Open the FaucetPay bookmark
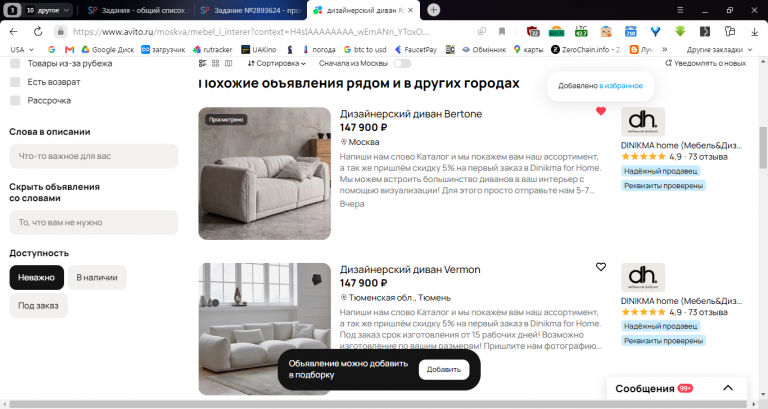Image resolution: width=768 pixels, height=409 pixels. pyautogui.click(x=415, y=49)
